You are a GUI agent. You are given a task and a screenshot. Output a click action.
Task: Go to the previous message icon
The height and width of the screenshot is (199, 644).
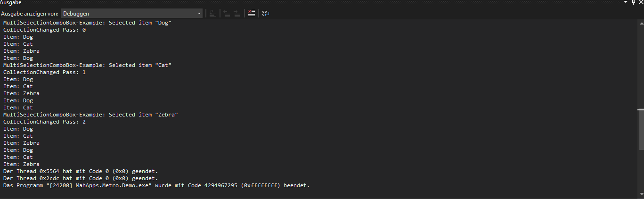pyautogui.click(x=227, y=14)
